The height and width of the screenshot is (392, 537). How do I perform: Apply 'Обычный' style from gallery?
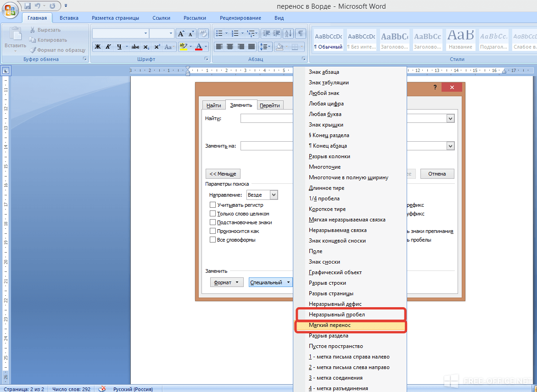tap(329, 40)
